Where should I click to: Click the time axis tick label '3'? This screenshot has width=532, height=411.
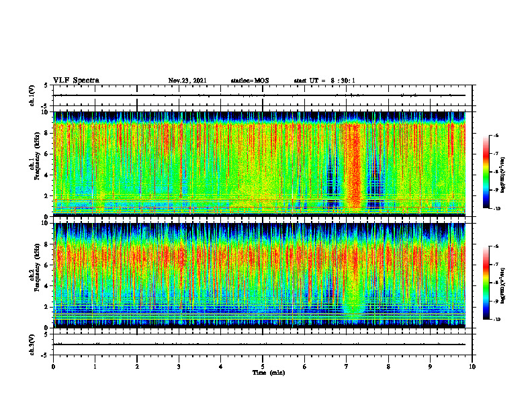pos(179,367)
